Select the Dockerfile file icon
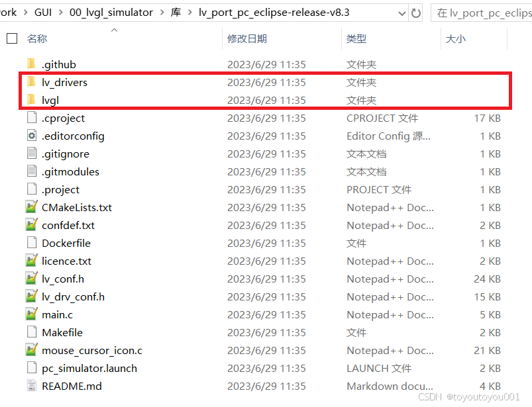Viewport: 532px width, 407px height. point(31,243)
